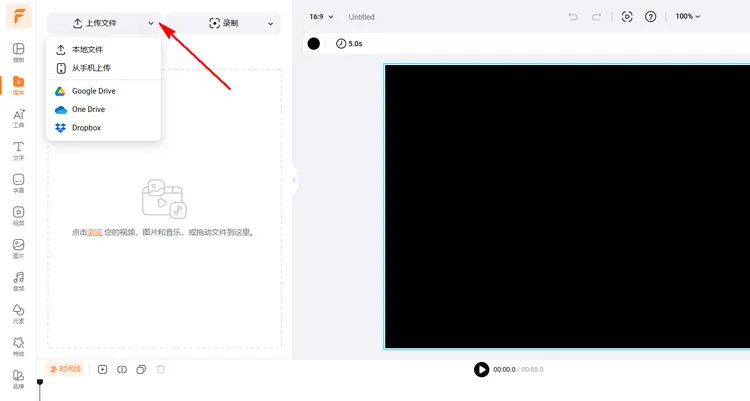The image size is (750, 401).
Task: Open the 16:9 aspect ratio dropdown
Action: (319, 17)
